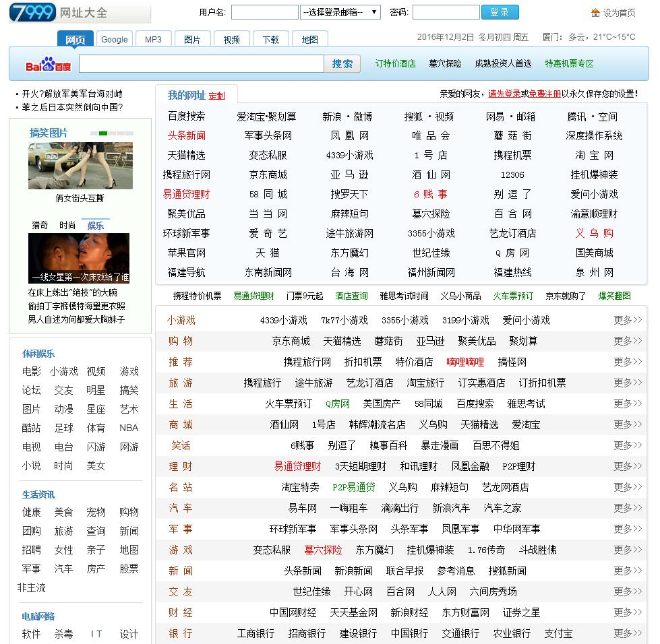This screenshot has height=644, width=660.
Task: Switch to the 图片 search tab
Action: tap(192, 40)
